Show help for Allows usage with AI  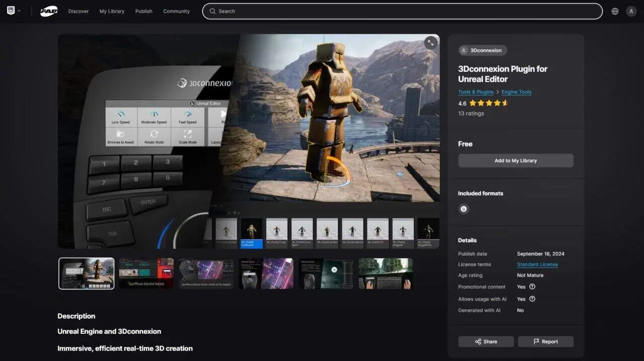(532, 299)
